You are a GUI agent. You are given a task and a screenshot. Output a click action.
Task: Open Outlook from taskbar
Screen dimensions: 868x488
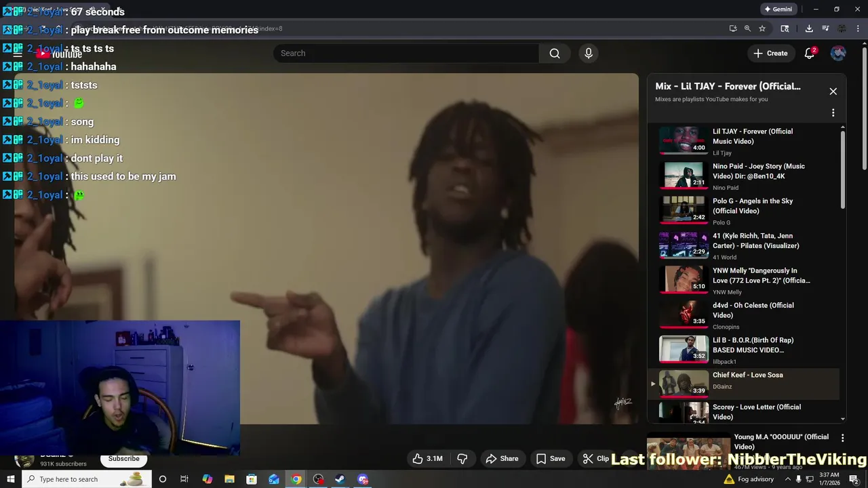274,479
